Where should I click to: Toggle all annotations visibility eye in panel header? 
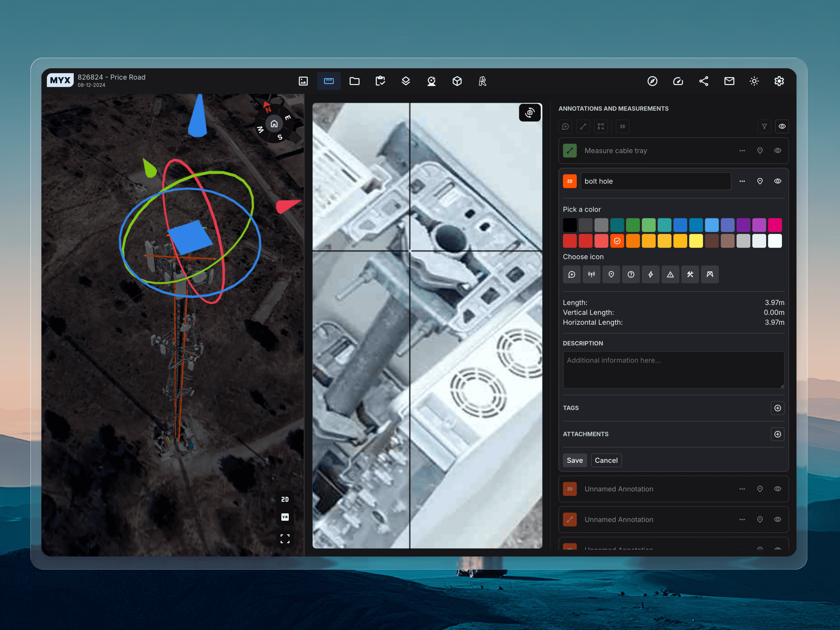pyautogui.click(x=782, y=127)
